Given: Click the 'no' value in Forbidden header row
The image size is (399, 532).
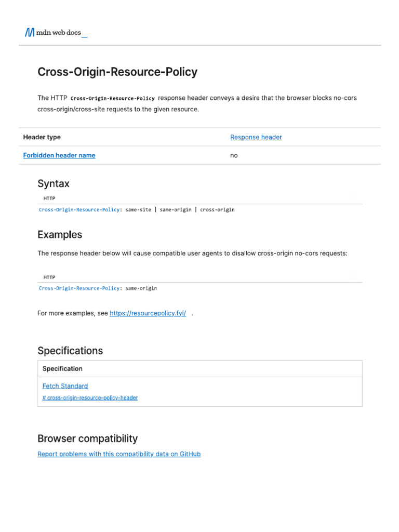Looking at the screenshot, I should [x=234, y=155].
